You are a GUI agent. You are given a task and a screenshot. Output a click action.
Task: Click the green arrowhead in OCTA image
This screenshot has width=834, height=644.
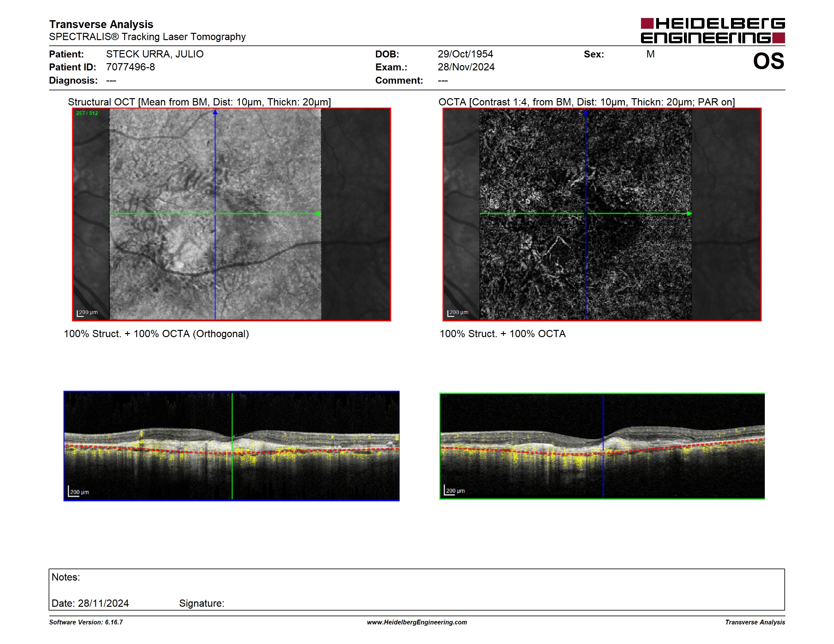689,213
